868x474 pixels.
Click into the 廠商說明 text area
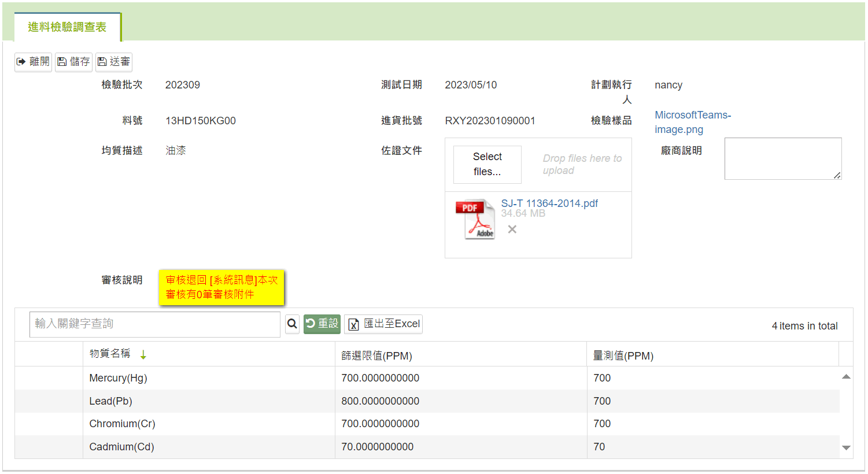[783, 158]
